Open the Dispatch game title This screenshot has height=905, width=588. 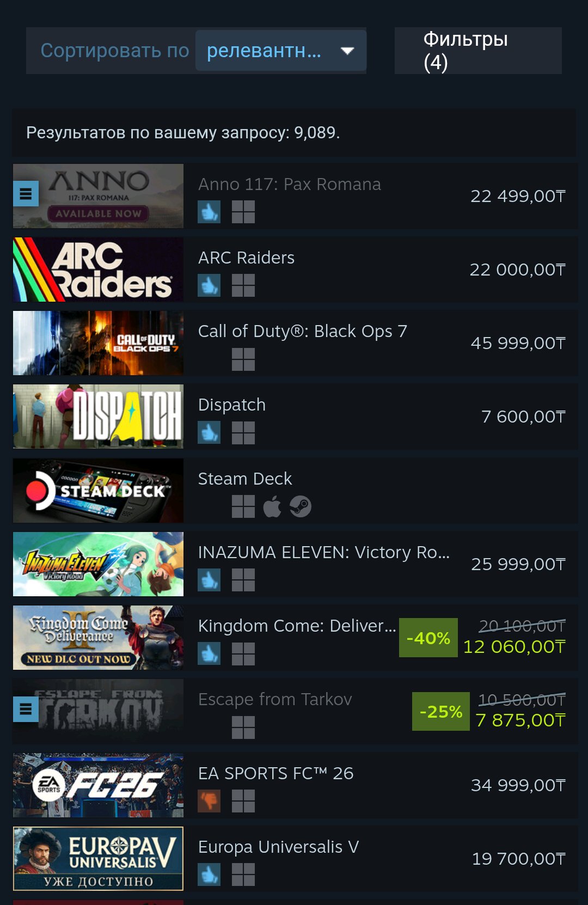pos(232,405)
